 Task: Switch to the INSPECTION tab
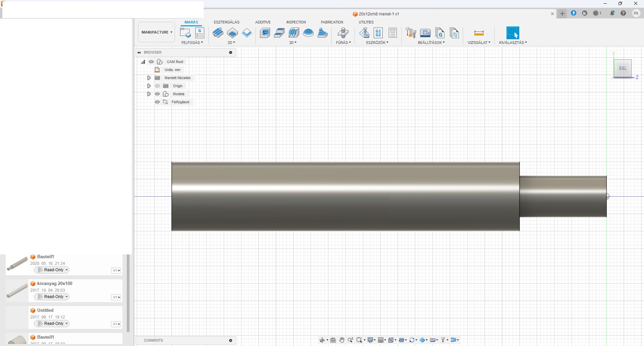coord(296,22)
